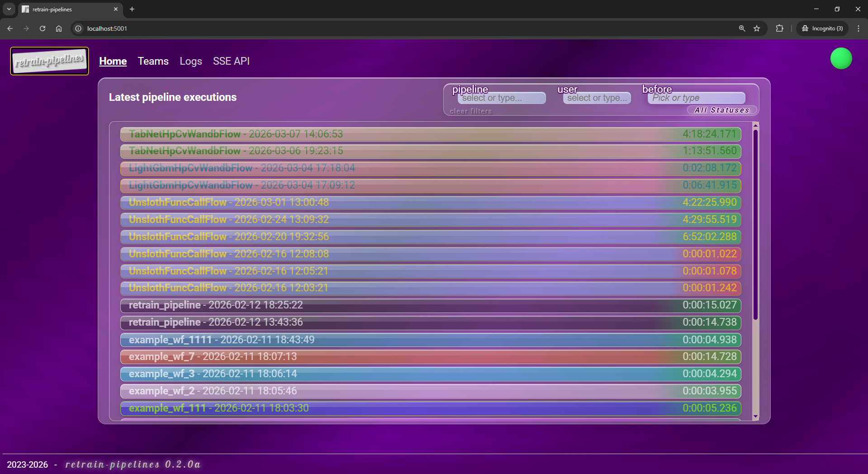
Task: View site information for localhost
Action: [x=78, y=28]
